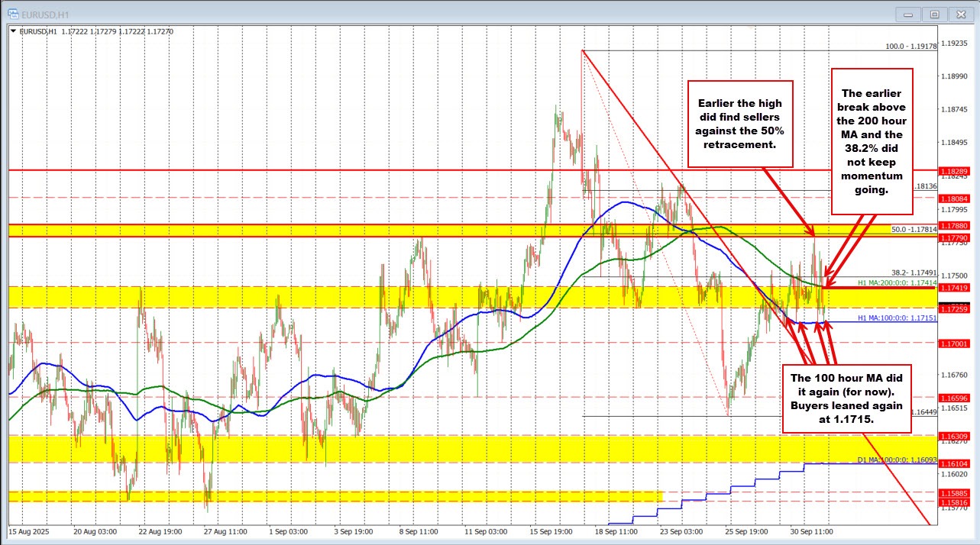Click the D1 MA:100 1.16093 indicator label

coord(885,459)
